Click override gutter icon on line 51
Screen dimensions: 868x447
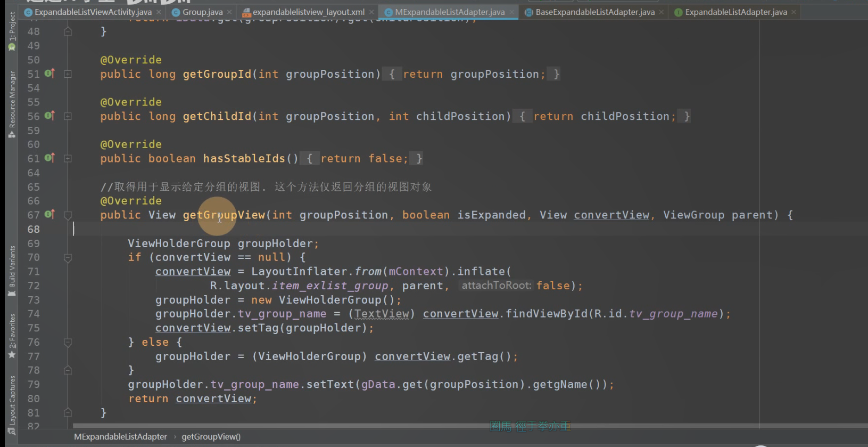pyautogui.click(x=49, y=74)
